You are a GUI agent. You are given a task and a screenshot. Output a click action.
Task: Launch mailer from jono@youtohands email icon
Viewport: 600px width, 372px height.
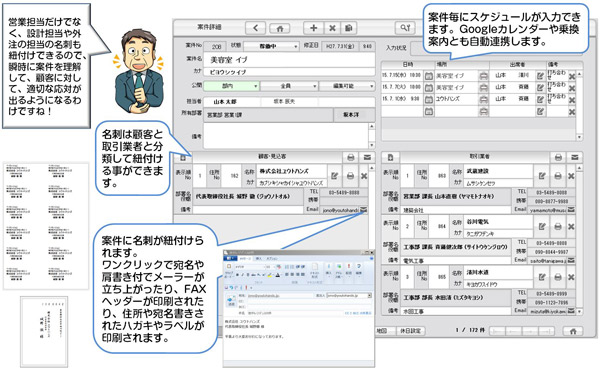point(364,210)
